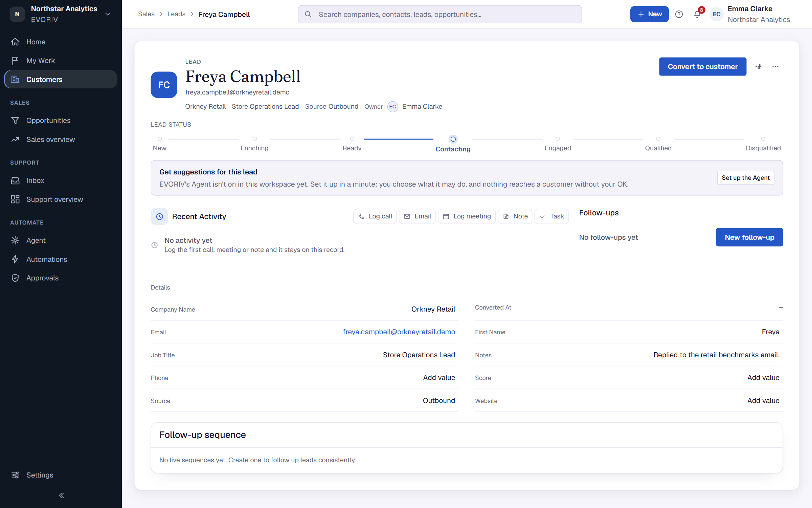Click Log call button

375,216
